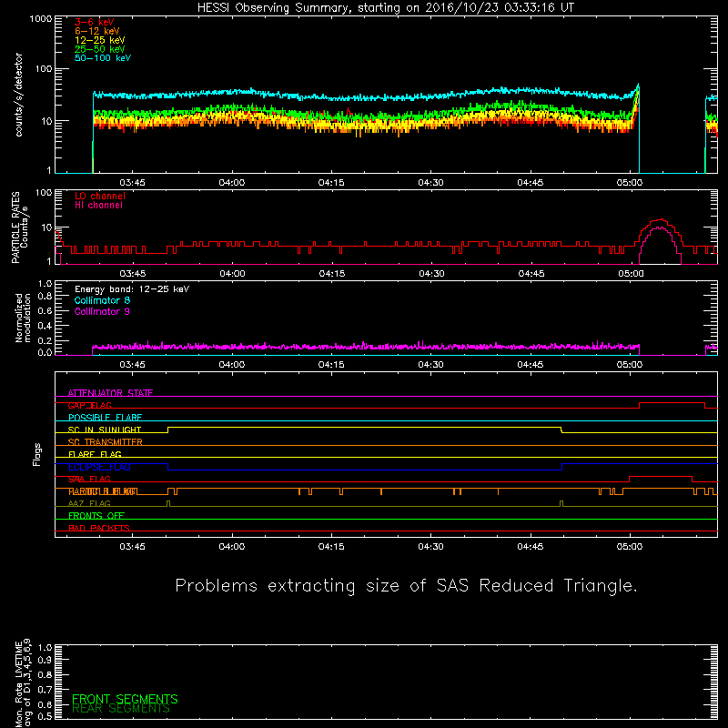
Task: Click 03:45 tick label under modulation plot
Action: (132, 365)
